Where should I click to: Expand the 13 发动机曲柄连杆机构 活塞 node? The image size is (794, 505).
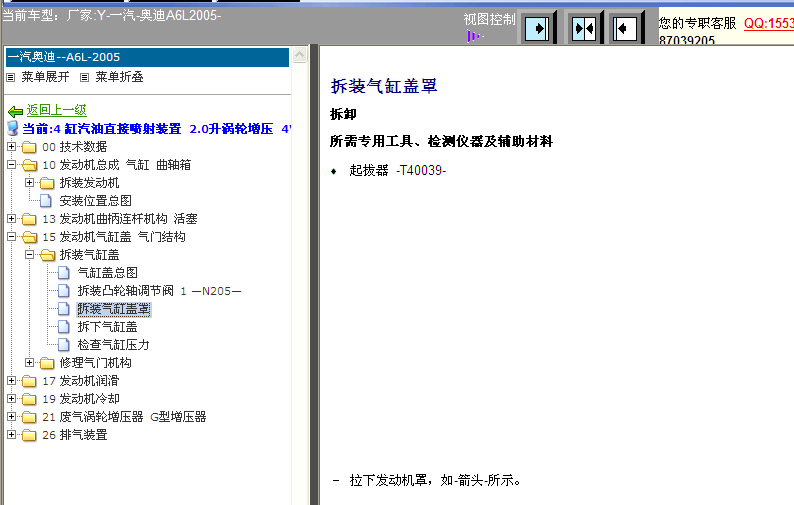point(11,218)
